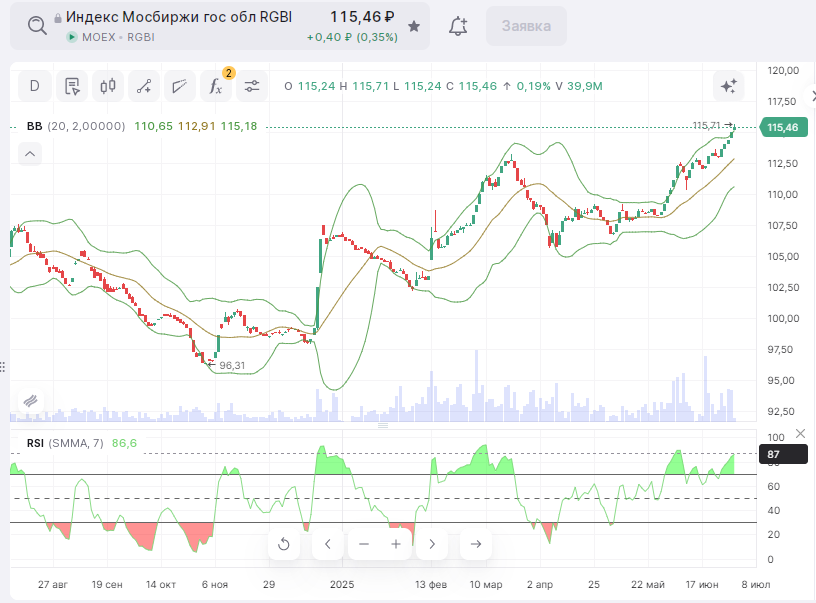Screen dimensions: 816x603
Task: Set a price alert with bell icon
Action: [x=458, y=26]
